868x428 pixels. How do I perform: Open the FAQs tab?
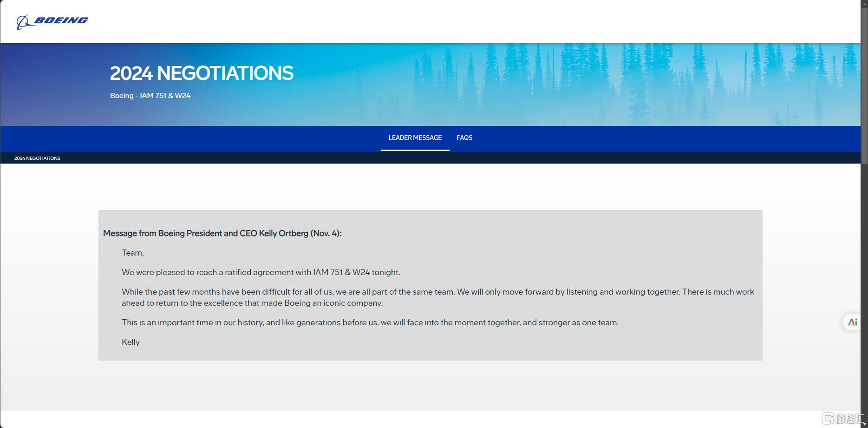(464, 138)
